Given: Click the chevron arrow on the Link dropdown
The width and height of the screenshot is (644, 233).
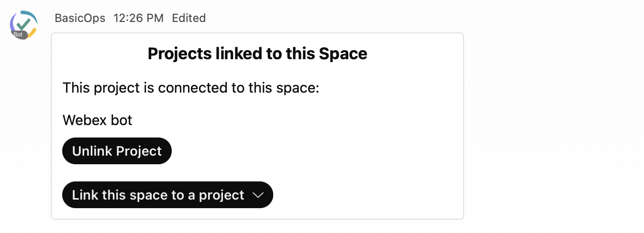Looking at the screenshot, I should (x=258, y=195).
